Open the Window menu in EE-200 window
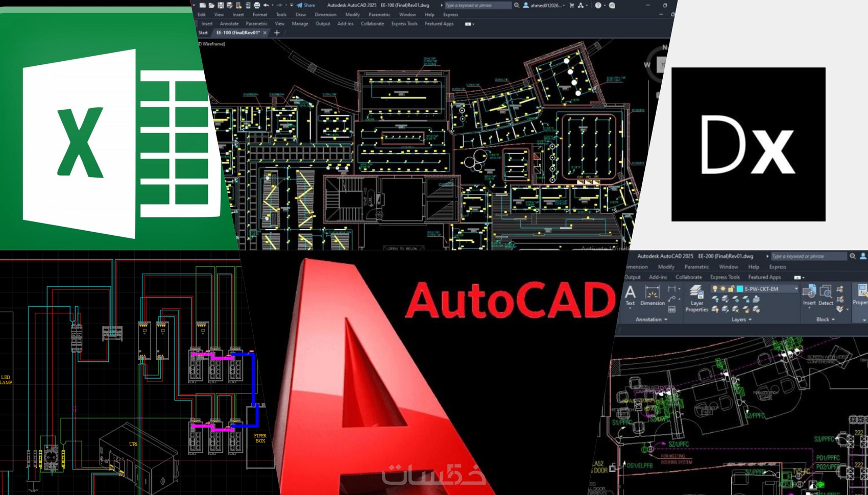This screenshot has width=868, height=495. pos(728,267)
